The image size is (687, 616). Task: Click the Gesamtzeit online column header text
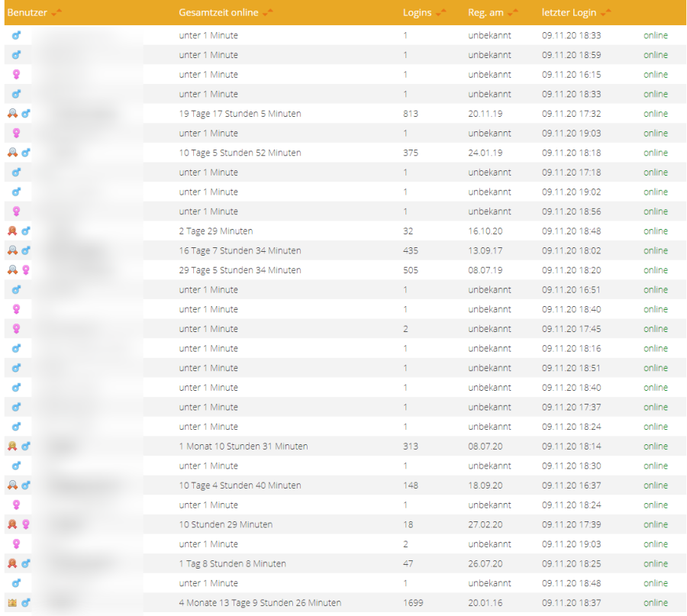point(218,13)
